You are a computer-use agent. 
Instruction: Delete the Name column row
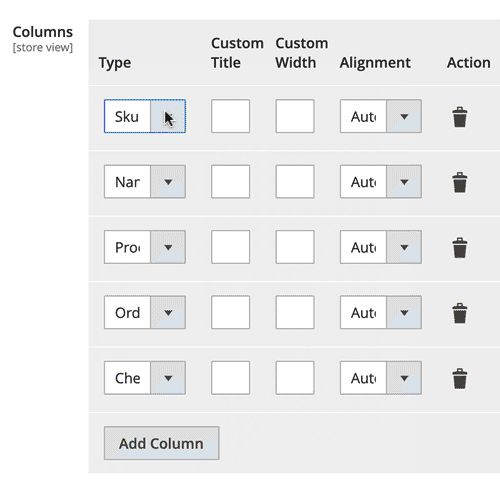click(460, 182)
